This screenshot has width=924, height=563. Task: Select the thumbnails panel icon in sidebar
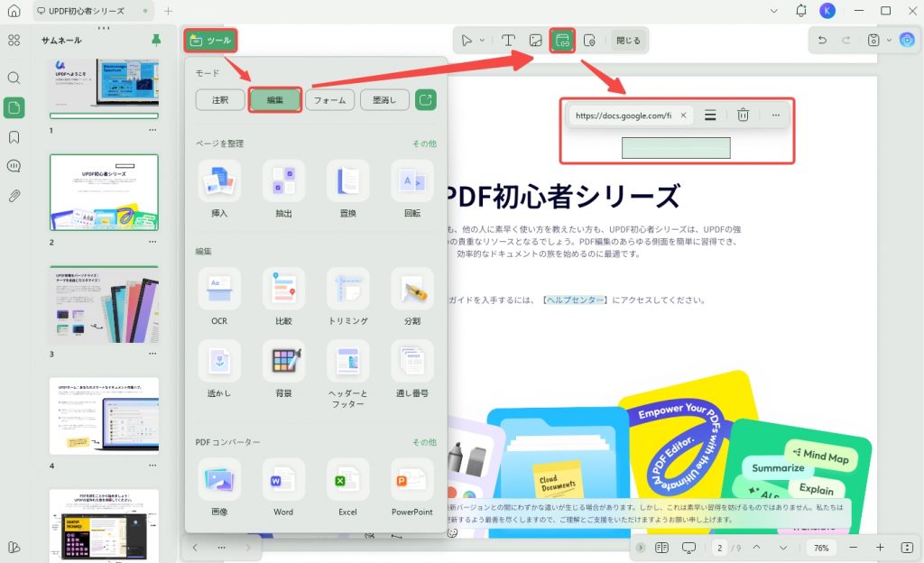click(14, 107)
